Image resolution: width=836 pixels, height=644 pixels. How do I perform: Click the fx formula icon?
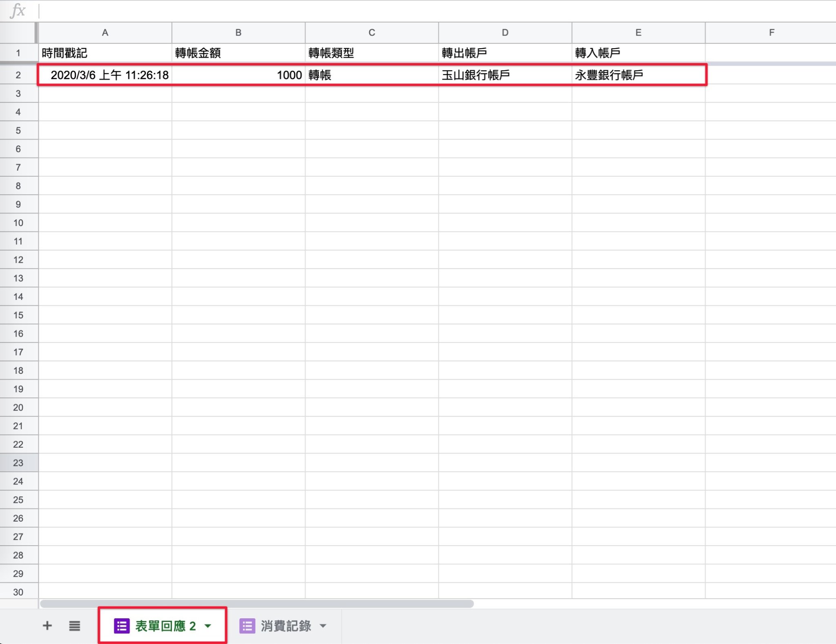(18, 11)
